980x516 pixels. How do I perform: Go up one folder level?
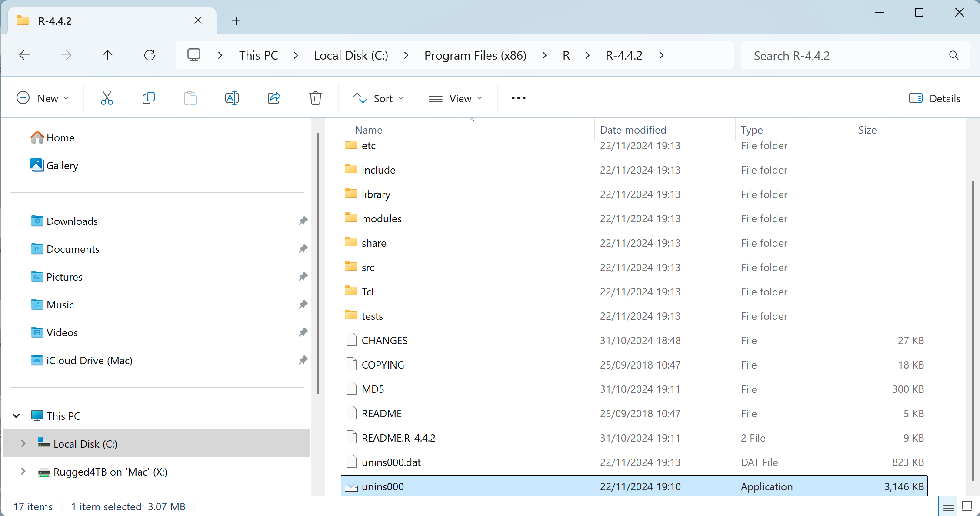point(107,55)
